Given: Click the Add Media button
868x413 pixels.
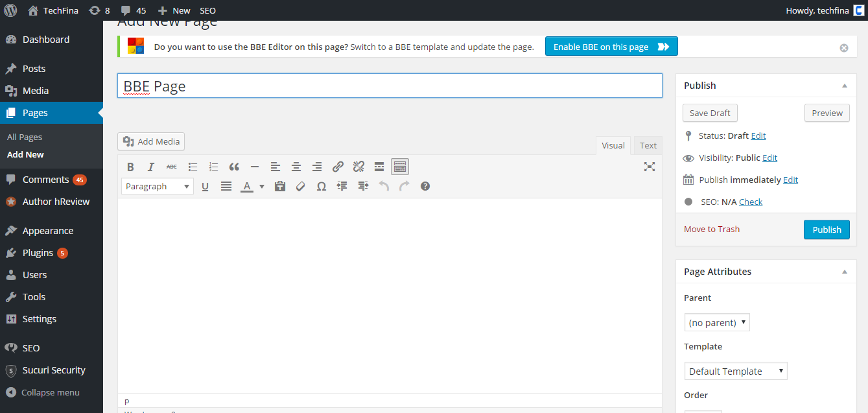Looking at the screenshot, I should [x=151, y=141].
